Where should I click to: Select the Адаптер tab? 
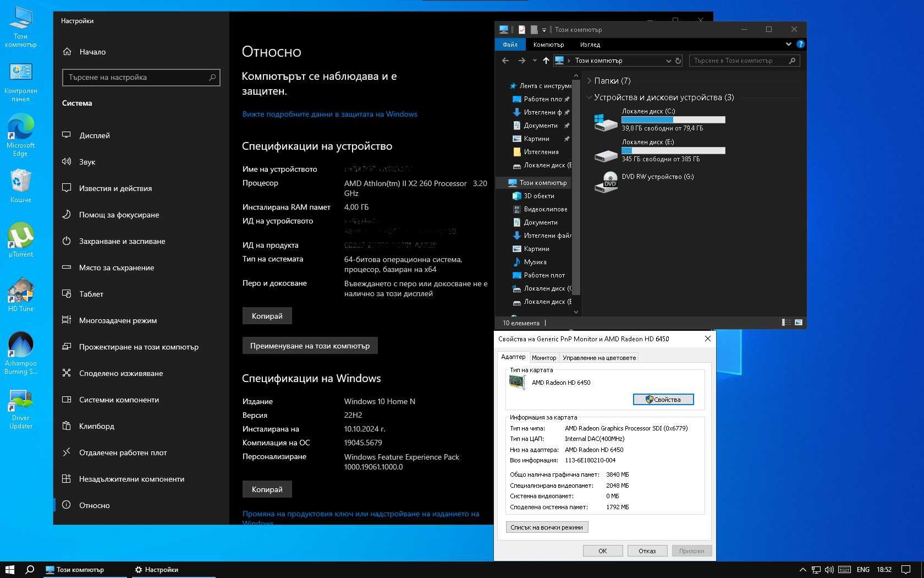pos(513,357)
